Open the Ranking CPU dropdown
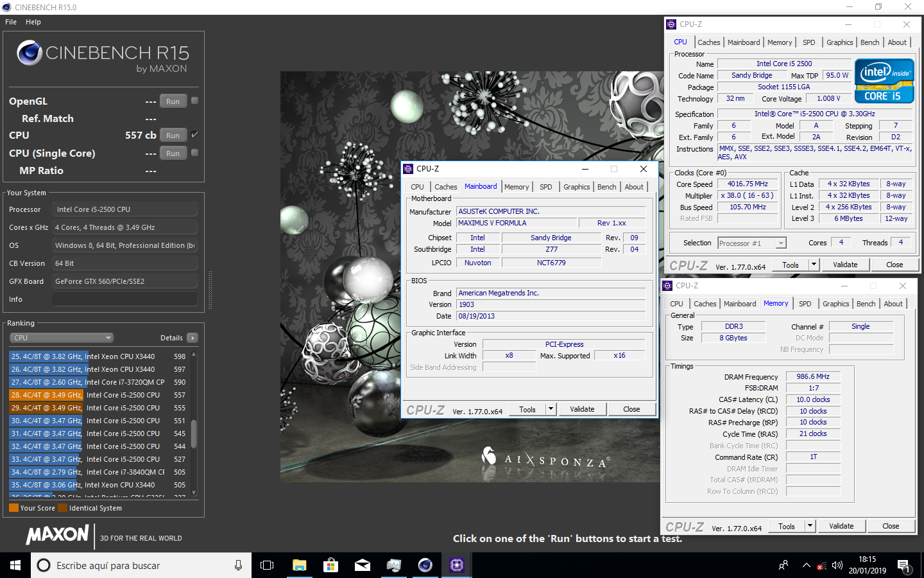The image size is (924, 578). pyautogui.click(x=62, y=338)
